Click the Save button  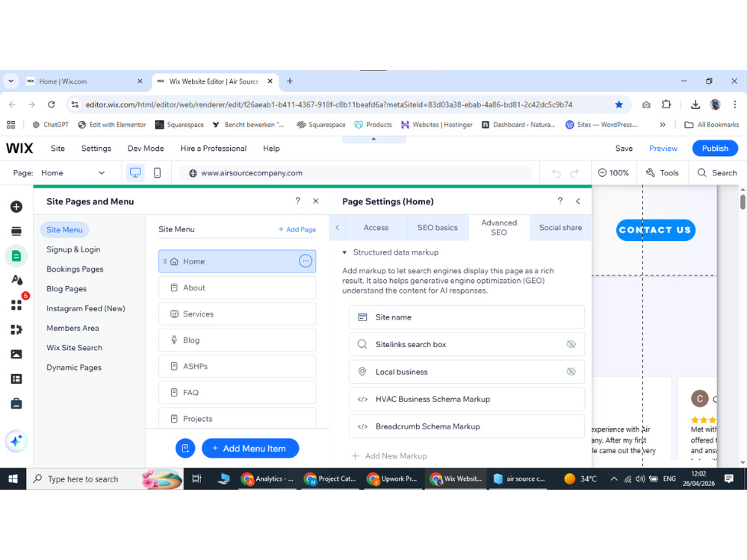624,148
